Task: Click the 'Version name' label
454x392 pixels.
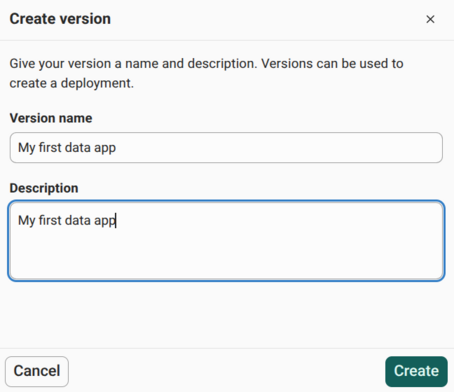Action: click(x=51, y=118)
